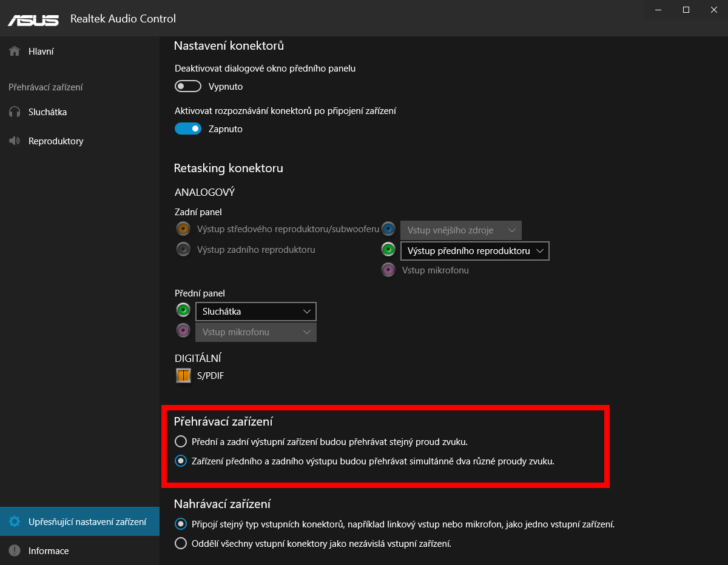
Task: Click the blue line-in jack icon
Action: (x=388, y=229)
